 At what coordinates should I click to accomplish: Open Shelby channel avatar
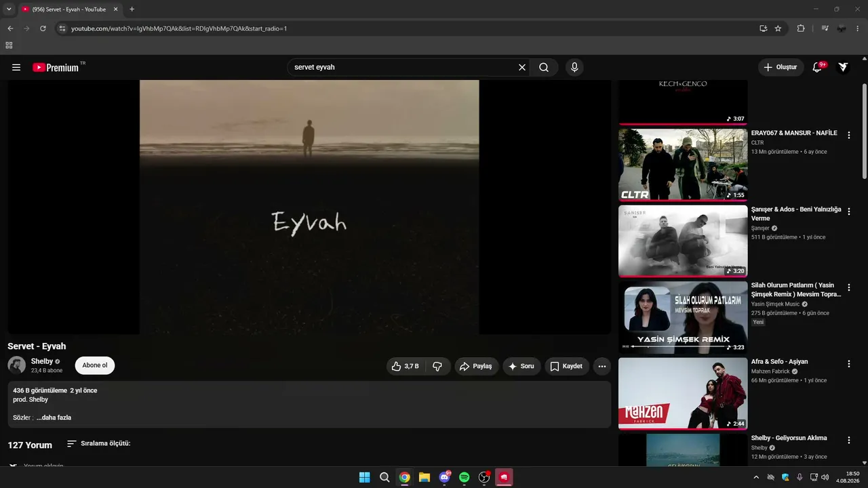point(17,365)
